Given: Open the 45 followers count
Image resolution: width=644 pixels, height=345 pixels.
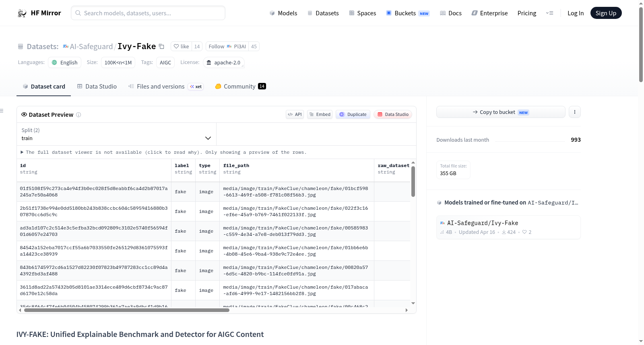Looking at the screenshot, I should [x=254, y=46].
